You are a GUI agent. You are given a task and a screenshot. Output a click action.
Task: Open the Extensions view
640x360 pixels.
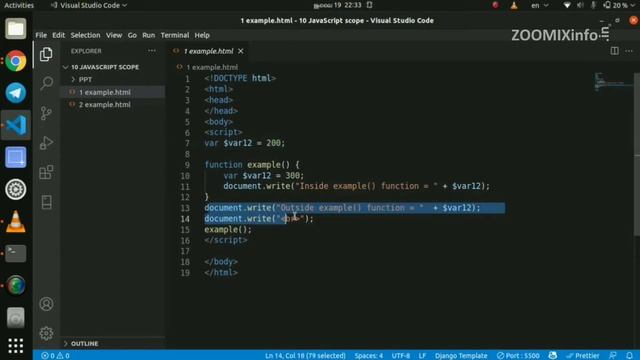46,172
